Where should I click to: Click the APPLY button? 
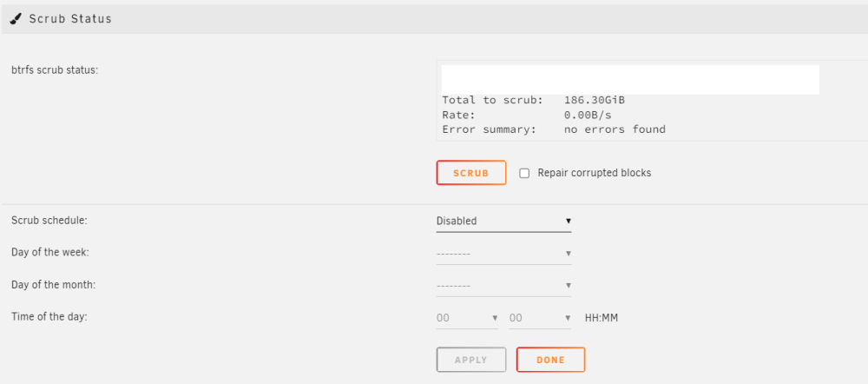[471, 360]
